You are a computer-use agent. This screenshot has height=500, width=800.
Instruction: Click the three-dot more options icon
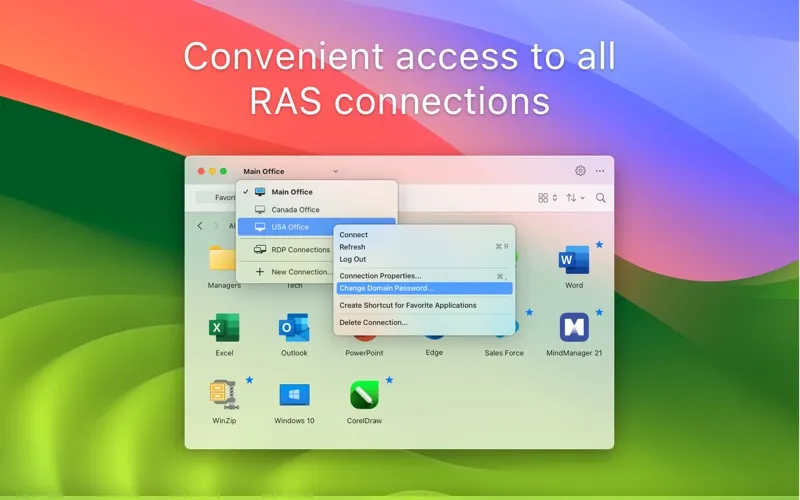[x=600, y=171]
